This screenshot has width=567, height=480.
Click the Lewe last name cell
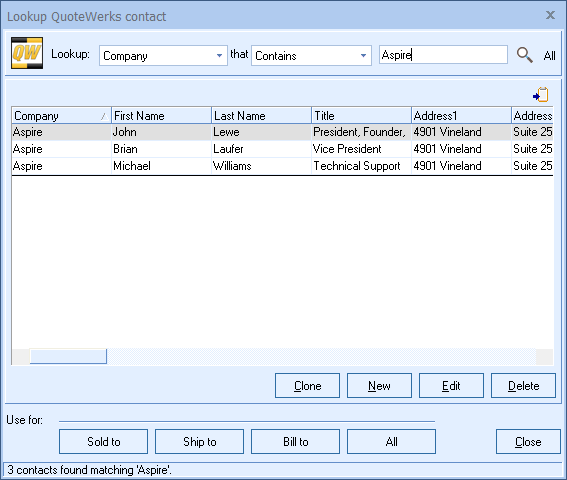click(x=261, y=132)
